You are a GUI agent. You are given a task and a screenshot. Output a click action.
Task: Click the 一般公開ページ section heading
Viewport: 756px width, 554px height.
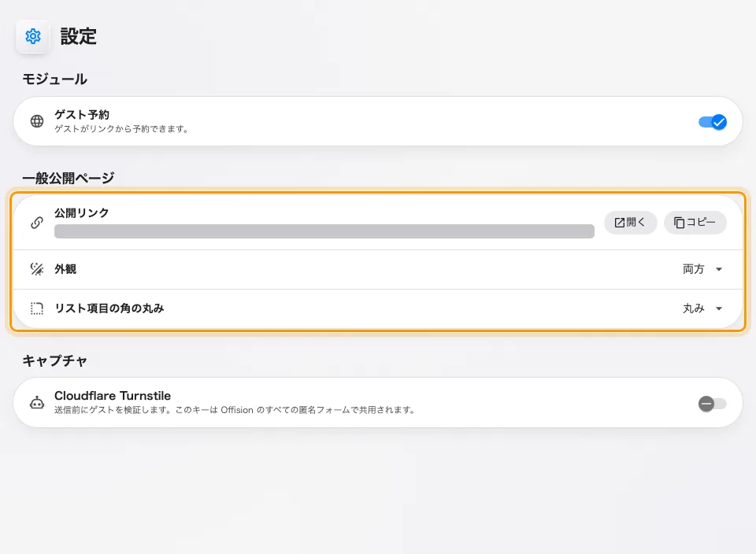click(x=68, y=178)
